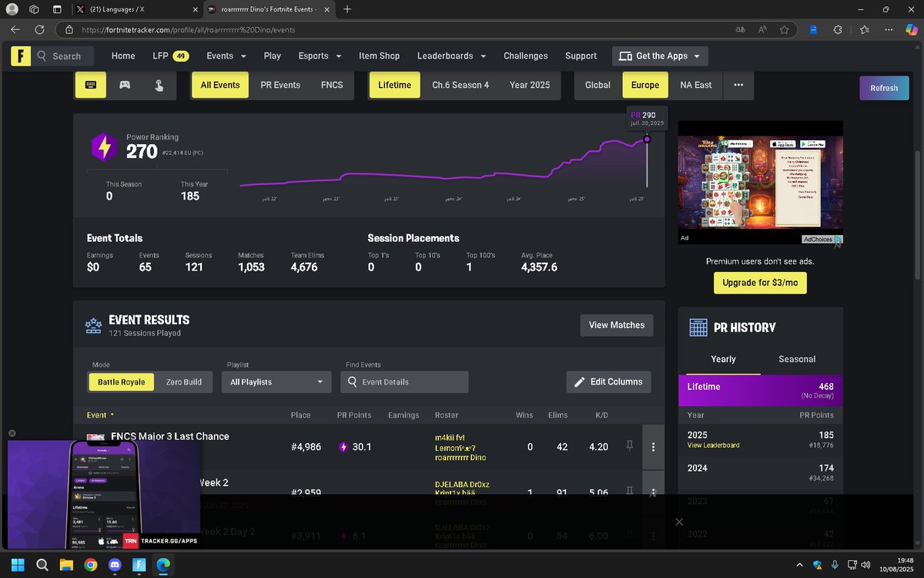Select Battle Royale mode
924x578 pixels.
click(x=122, y=382)
